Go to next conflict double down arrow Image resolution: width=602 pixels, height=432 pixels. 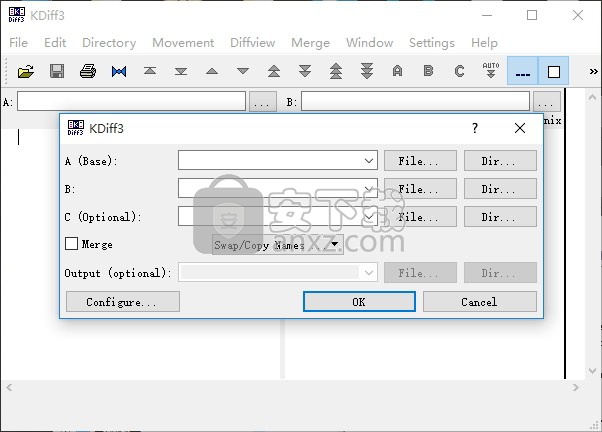[x=305, y=71]
